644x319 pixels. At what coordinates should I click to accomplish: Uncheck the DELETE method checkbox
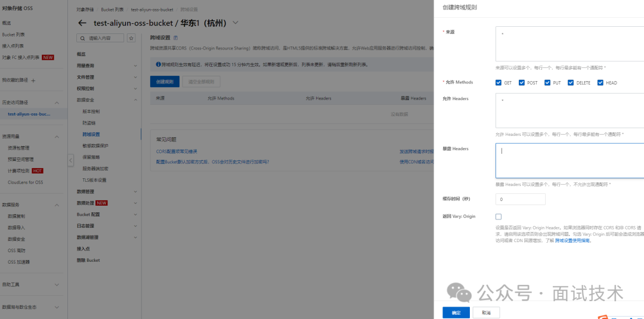(571, 82)
